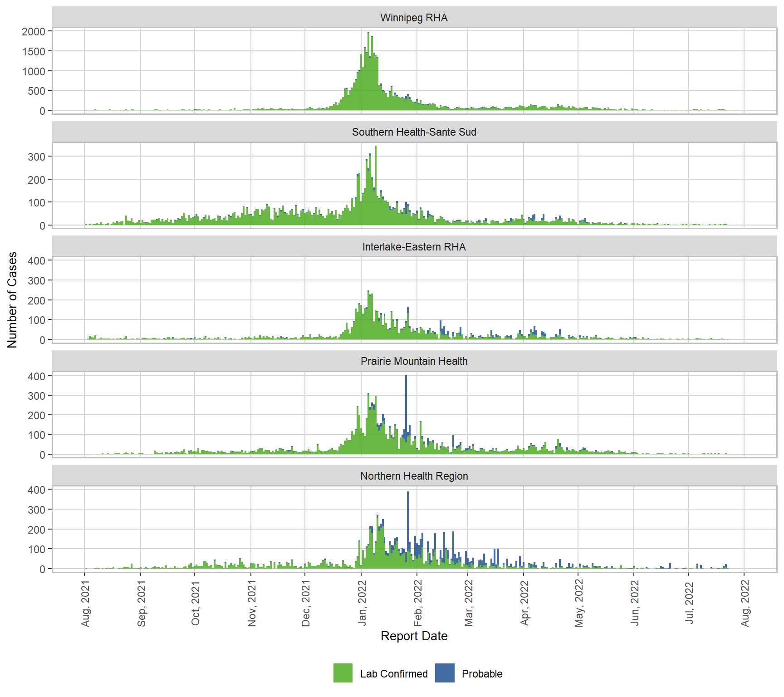Click the Aug, 2021 date tick label
The width and height of the screenshot is (784, 697).
coord(85,603)
